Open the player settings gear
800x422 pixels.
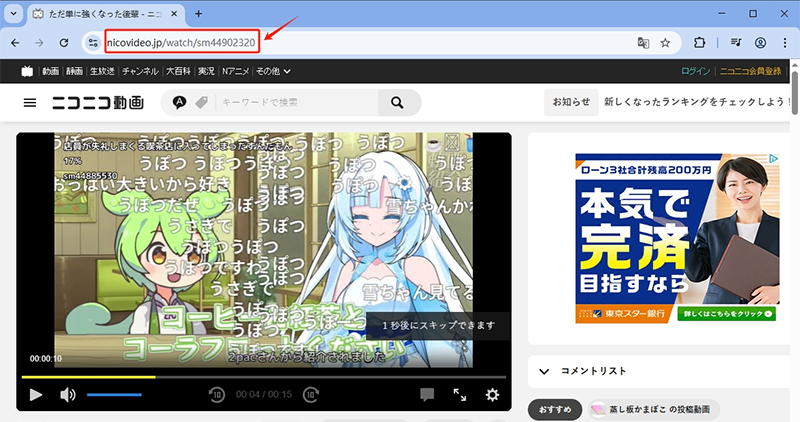coord(492,395)
